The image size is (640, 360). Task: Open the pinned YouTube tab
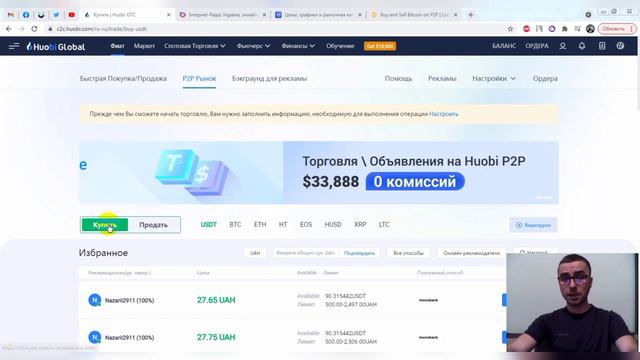pos(71,15)
